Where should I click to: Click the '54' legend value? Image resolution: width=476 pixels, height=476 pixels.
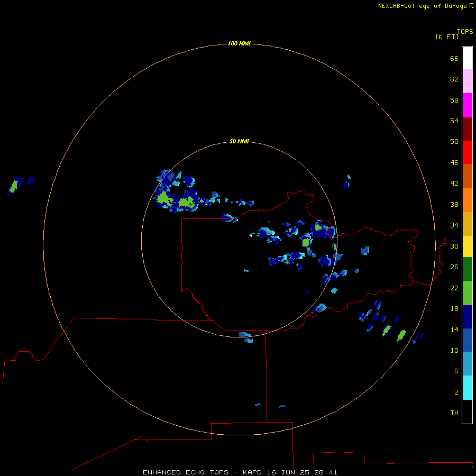pyautogui.click(x=454, y=121)
